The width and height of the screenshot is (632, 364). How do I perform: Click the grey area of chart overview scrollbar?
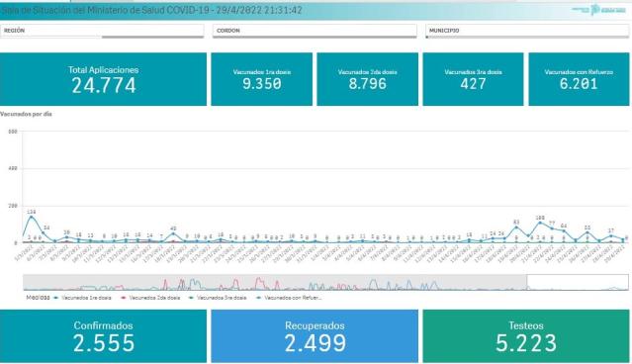tap(275, 282)
